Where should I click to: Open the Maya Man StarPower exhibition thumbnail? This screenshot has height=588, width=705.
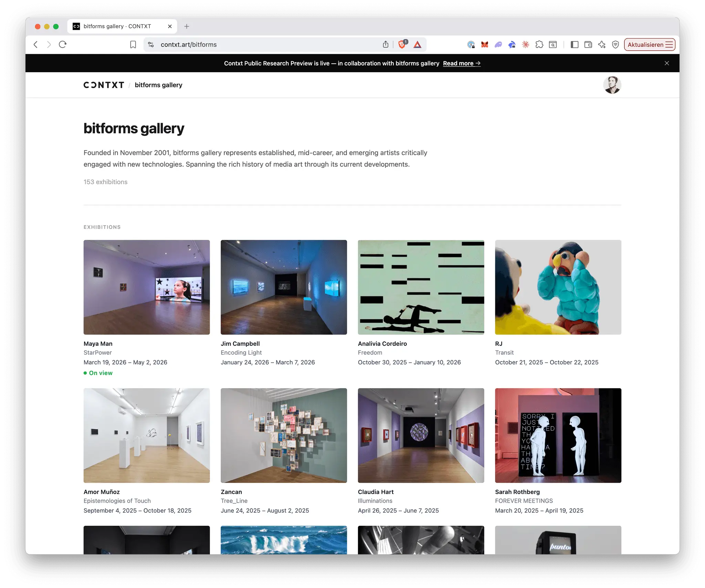point(147,287)
